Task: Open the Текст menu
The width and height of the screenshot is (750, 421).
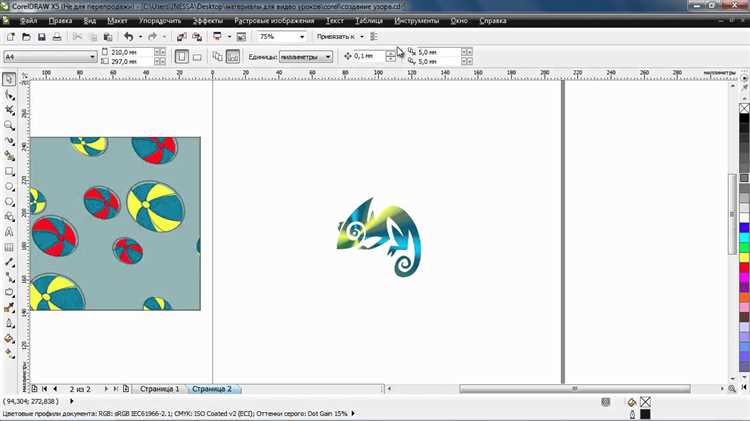Action: (334, 21)
